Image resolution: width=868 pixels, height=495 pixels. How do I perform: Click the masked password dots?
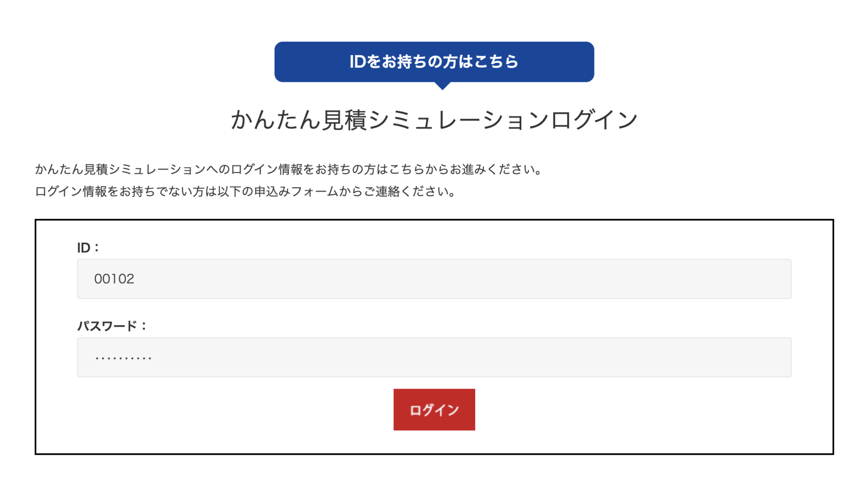pyautogui.click(x=123, y=357)
